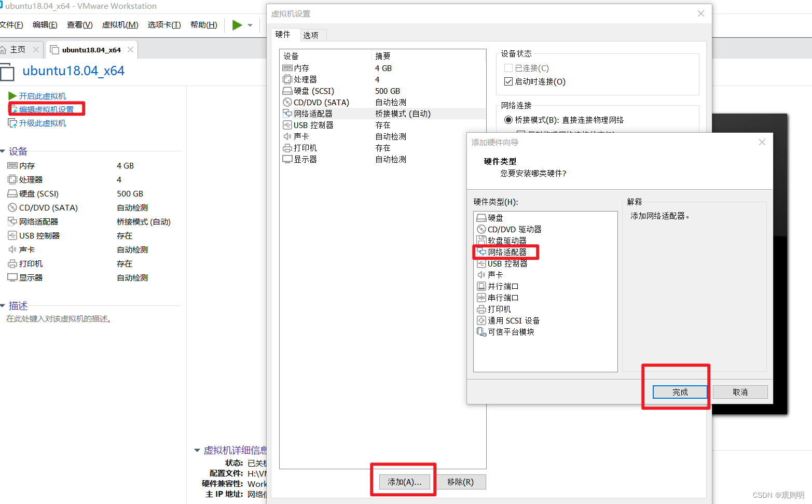The width and height of the screenshot is (812, 504).
Task: Click the 显示器 icon in main window list
Action: pos(12,277)
